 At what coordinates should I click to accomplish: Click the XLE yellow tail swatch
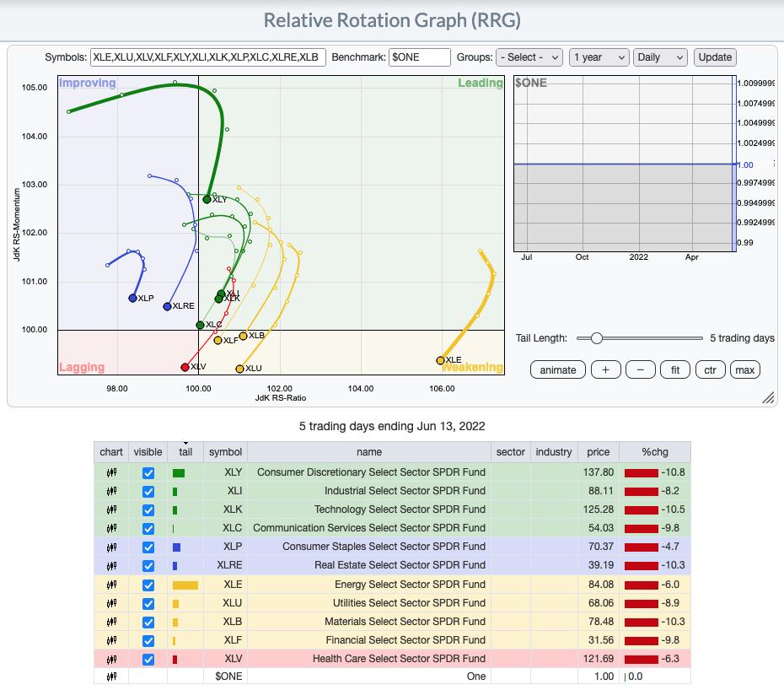[185, 585]
